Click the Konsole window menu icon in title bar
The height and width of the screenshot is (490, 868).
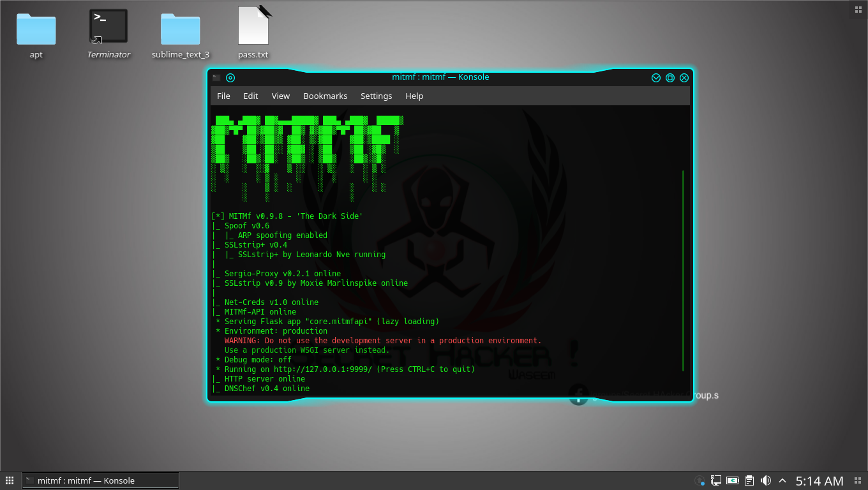tap(217, 78)
